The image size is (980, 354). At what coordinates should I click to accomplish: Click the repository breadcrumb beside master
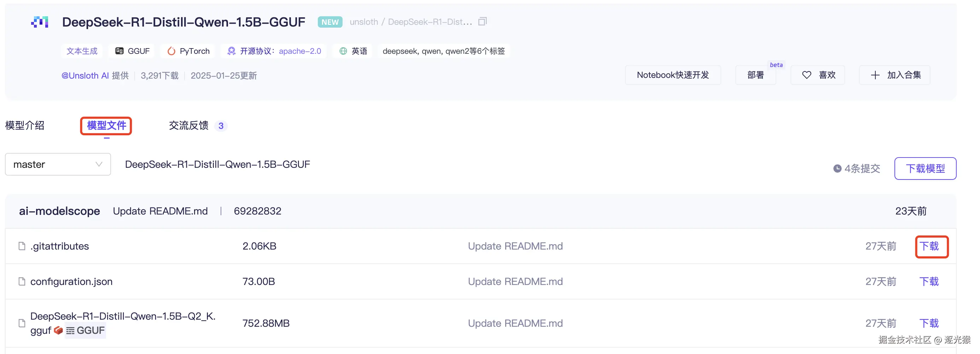coord(218,164)
